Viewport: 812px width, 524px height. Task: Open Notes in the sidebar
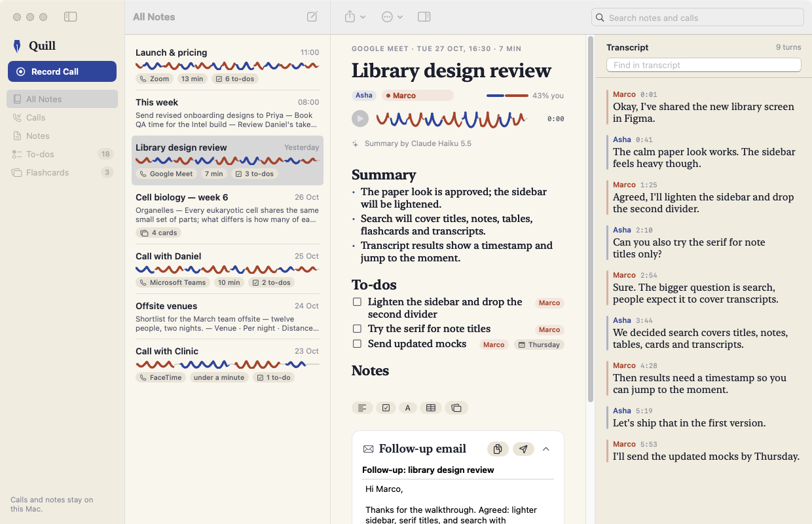[x=62, y=136]
